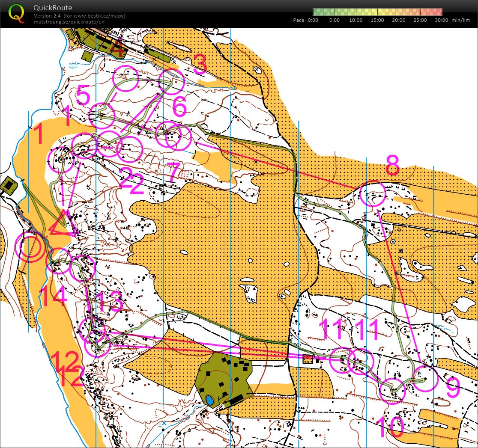Select control circle 8 on the map
This screenshot has height=448, width=478.
(373, 194)
